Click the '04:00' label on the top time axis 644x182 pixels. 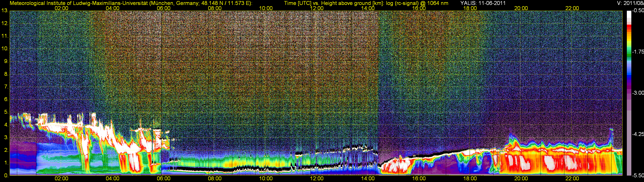point(112,8)
